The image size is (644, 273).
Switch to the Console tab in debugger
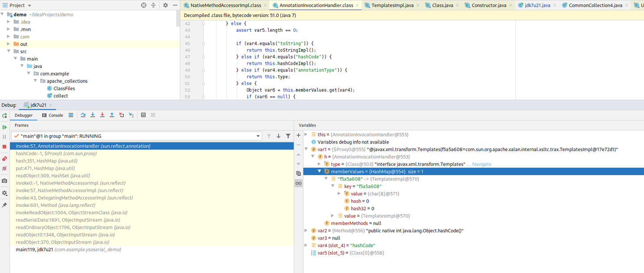click(52, 115)
